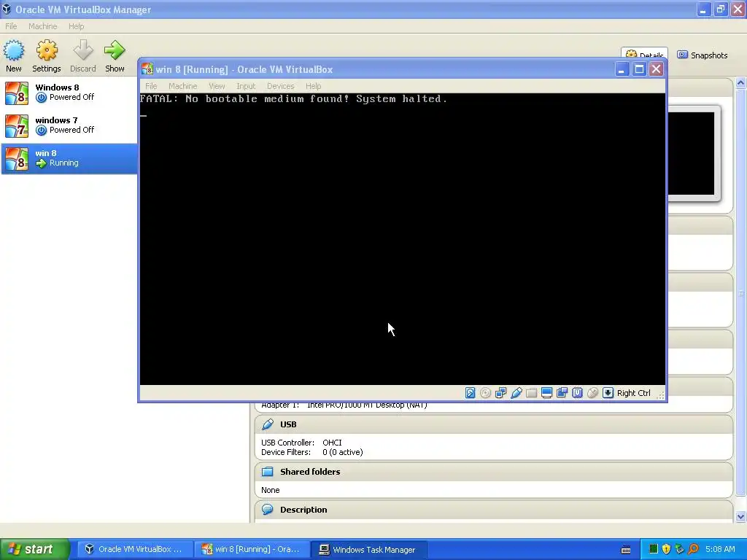The height and width of the screenshot is (560, 747).
Task: Click the USB devices icon in VM status bar
Action: pyautogui.click(x=516, y=393)
